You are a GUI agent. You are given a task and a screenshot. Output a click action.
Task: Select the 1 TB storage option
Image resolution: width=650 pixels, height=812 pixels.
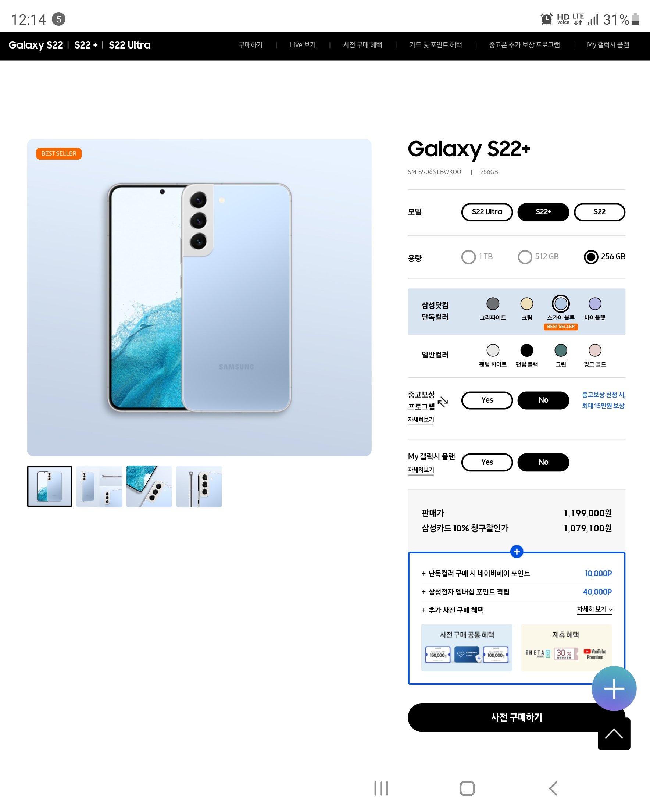[x=477, y=257]
